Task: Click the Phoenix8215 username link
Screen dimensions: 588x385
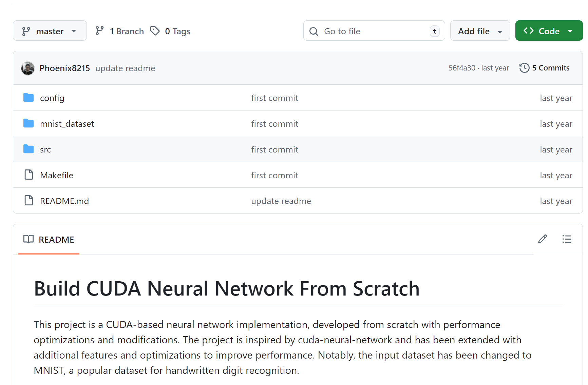Action: click(x=64, y=68)
